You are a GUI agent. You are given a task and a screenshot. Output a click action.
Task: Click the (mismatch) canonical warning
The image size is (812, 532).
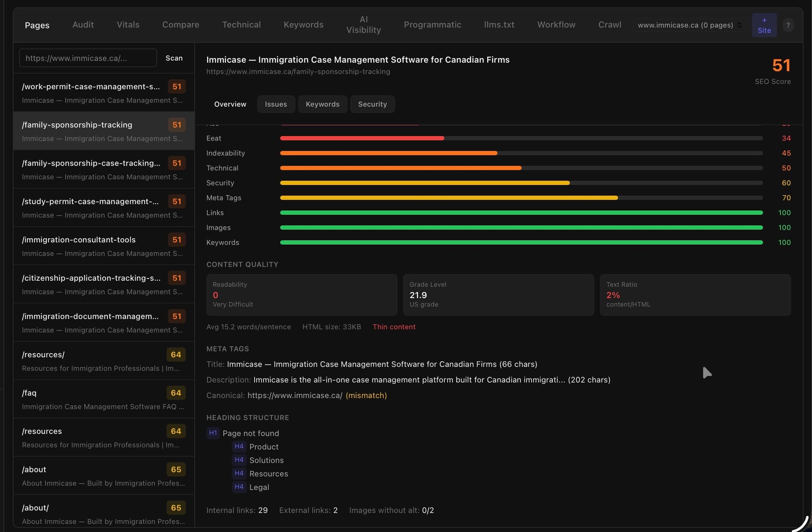point(366,395)
